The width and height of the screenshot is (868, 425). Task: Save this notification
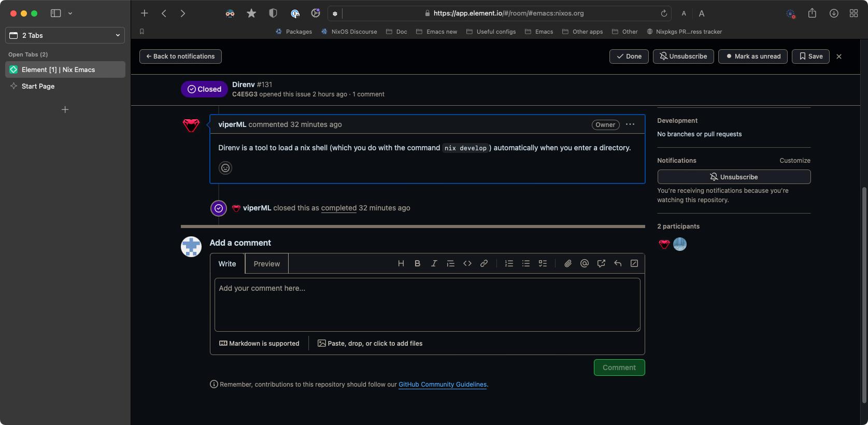[x=810, y=56]
